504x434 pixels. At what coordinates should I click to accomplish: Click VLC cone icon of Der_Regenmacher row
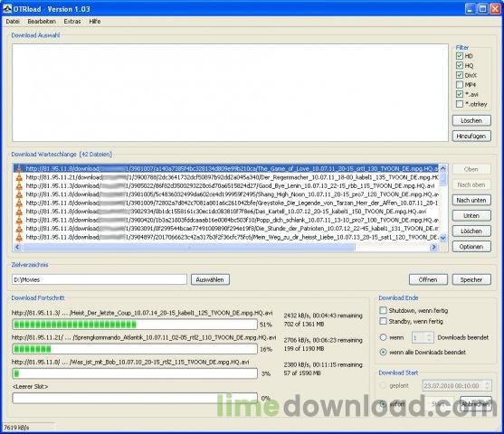pos(19,177)
